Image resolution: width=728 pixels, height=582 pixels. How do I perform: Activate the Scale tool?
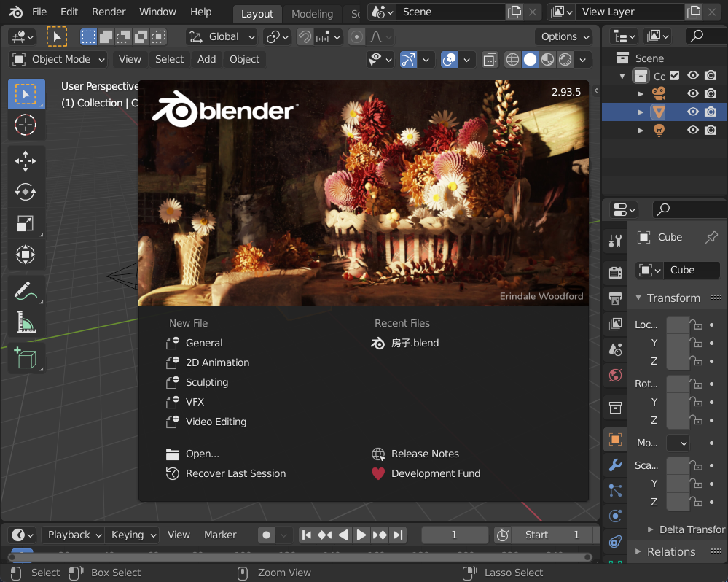coord(26,223)
